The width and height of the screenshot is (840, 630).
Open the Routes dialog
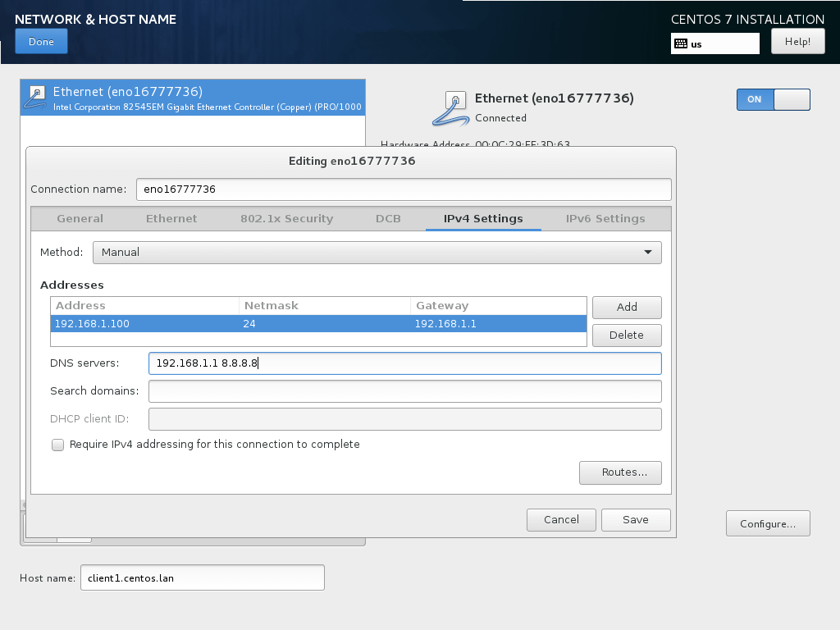[620, 472]
